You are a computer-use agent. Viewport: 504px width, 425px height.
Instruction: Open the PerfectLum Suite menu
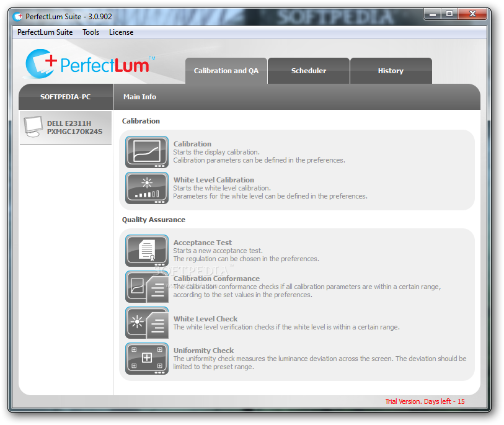pyautogui.click(x=45, y=32)
